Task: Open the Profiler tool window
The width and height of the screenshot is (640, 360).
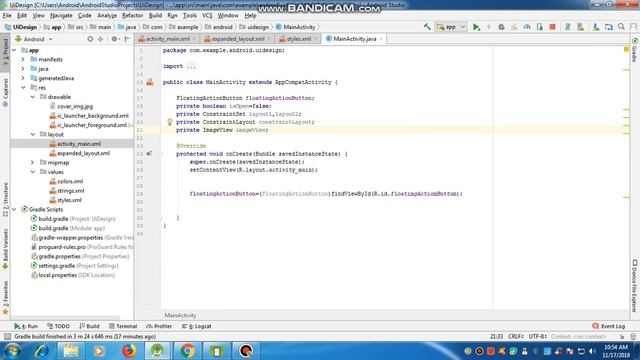Action: (x=159, y=326)
